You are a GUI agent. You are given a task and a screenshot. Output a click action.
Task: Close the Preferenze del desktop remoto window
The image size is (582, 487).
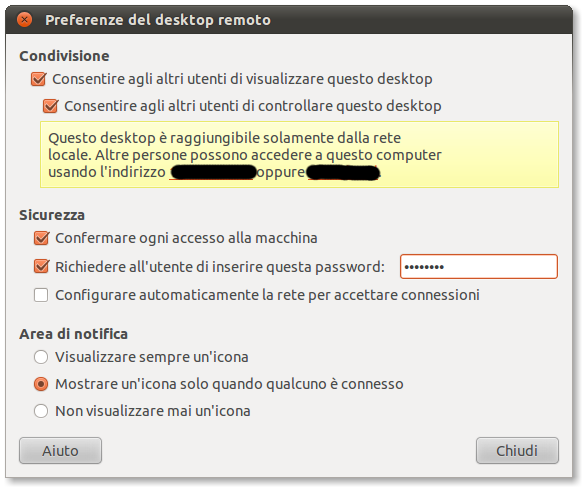(x=24, y=20)
